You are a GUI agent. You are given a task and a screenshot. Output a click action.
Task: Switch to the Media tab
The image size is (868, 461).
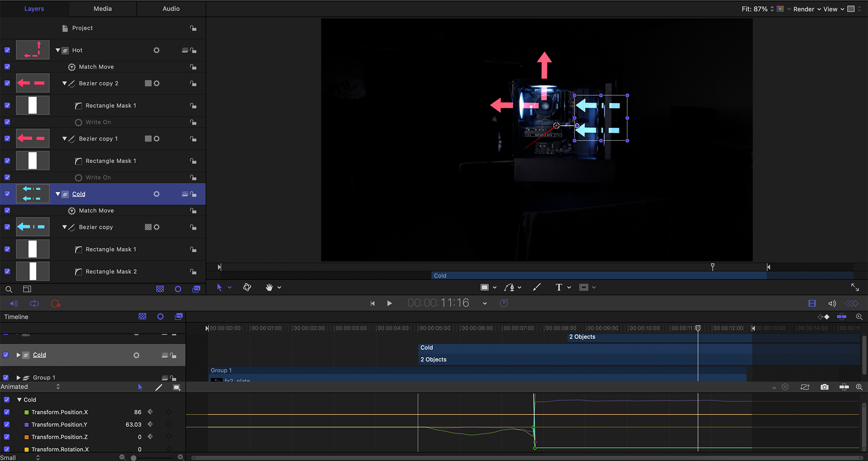102,9
